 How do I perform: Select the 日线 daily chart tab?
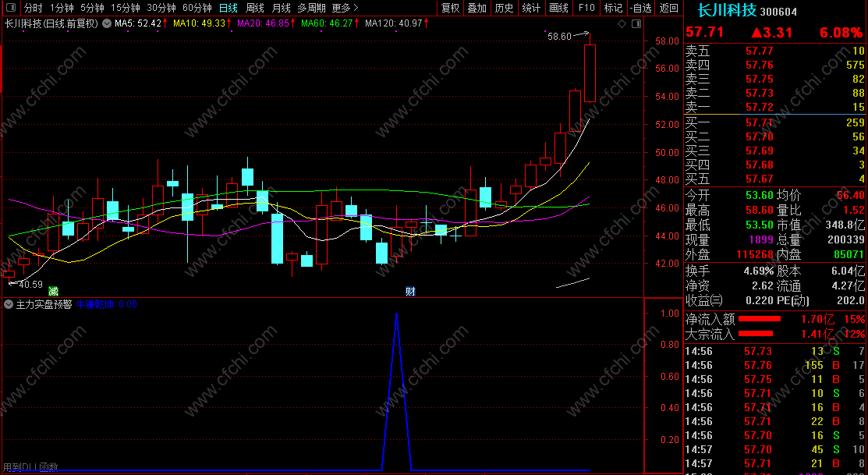[228, 8]
